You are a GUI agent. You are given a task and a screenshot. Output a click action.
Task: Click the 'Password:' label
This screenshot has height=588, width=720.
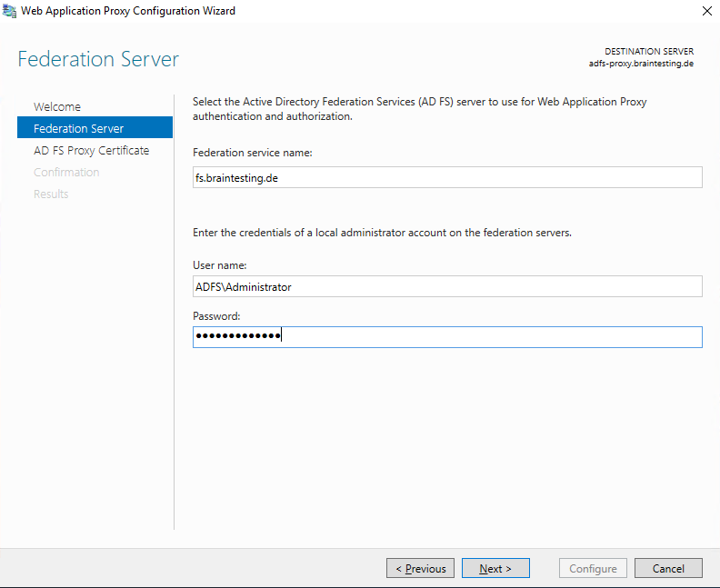[x=216, y=315]
